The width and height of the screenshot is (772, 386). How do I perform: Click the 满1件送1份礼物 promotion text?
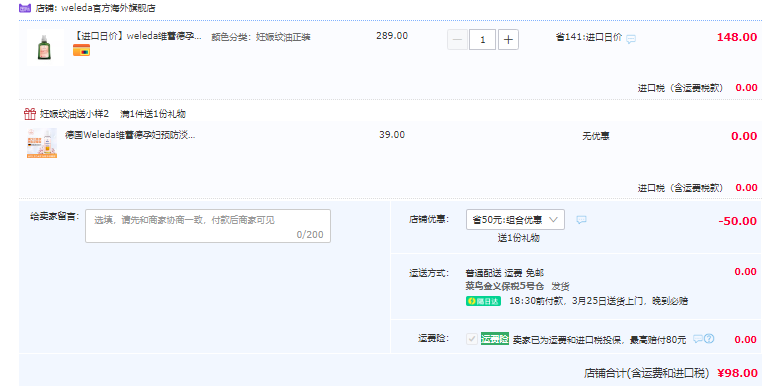(153, 114)
